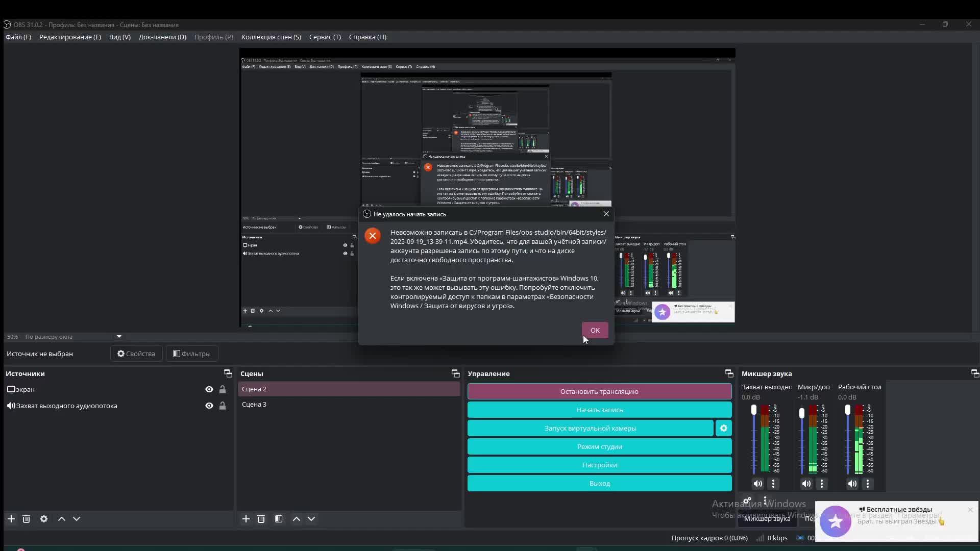
Task: Add a new source with plus icon
Action: tap(11, 519)
